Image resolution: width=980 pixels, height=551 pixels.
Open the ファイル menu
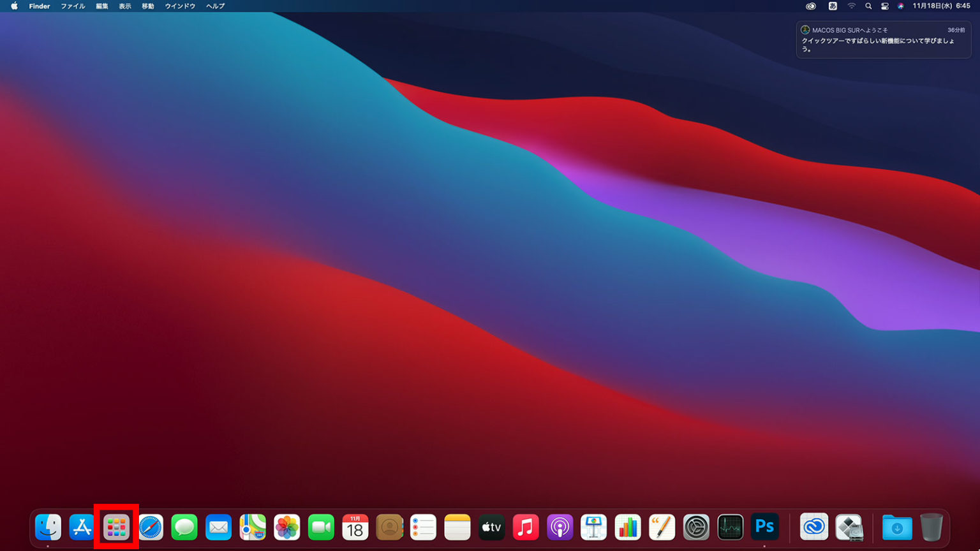coord(73,6)
